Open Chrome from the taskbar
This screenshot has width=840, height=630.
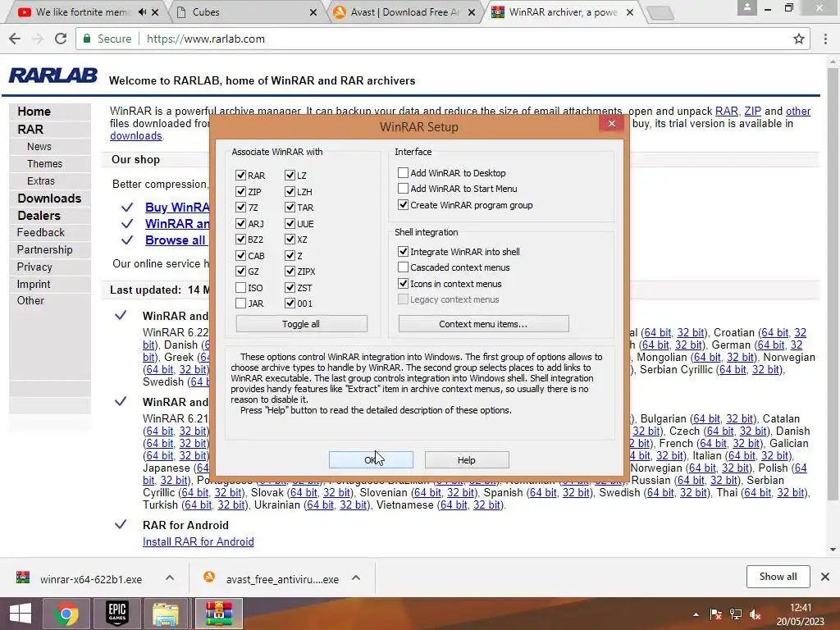coord(66,614)
